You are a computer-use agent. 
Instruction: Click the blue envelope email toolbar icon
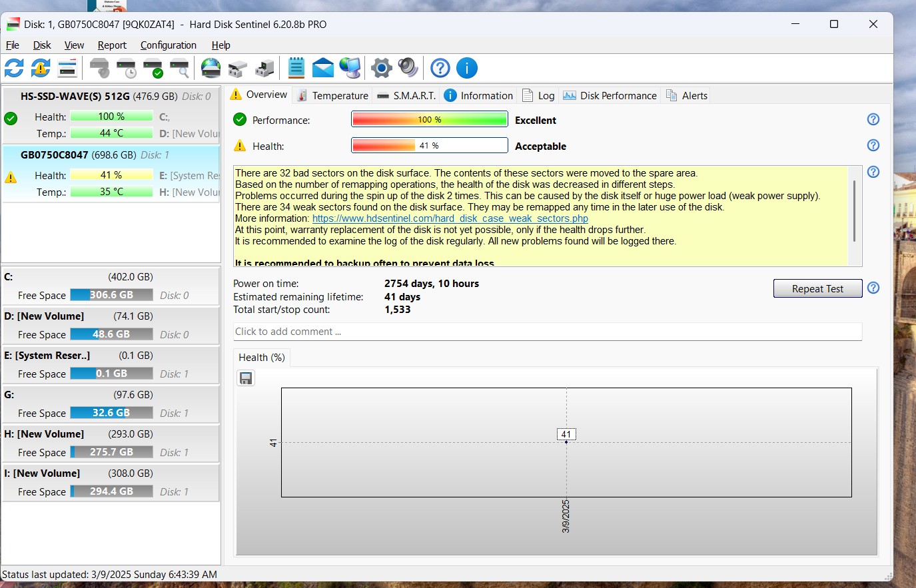[x=322, y=68]
